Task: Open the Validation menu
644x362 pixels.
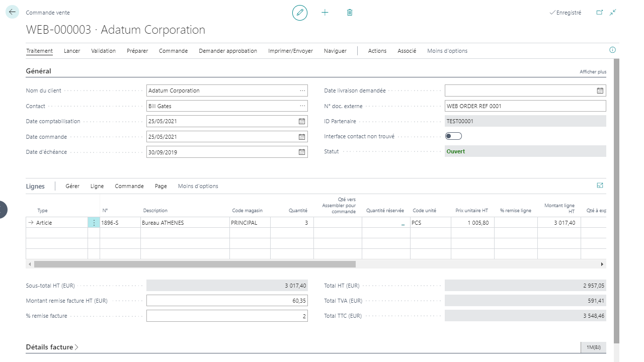Action: pos(103,51)
